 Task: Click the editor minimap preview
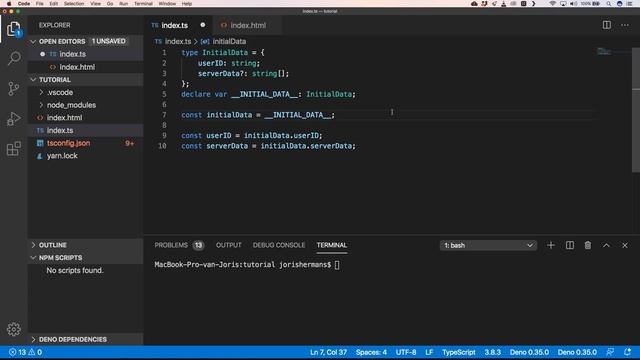coord(604,51)
